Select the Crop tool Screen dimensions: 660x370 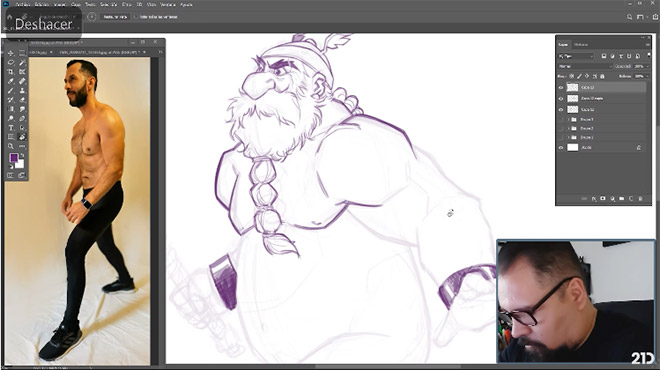pyautogui.click(x=11, y=72)
